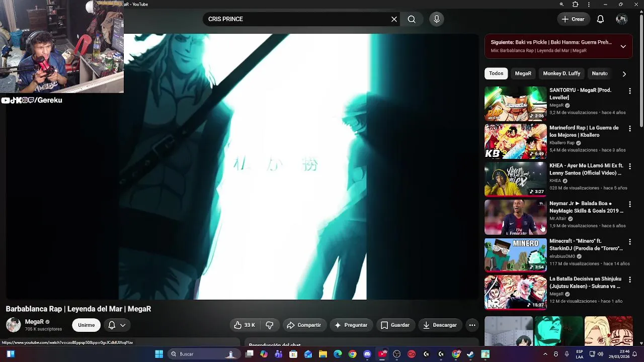Show hidden system tray icons

(x=545, y=354)
